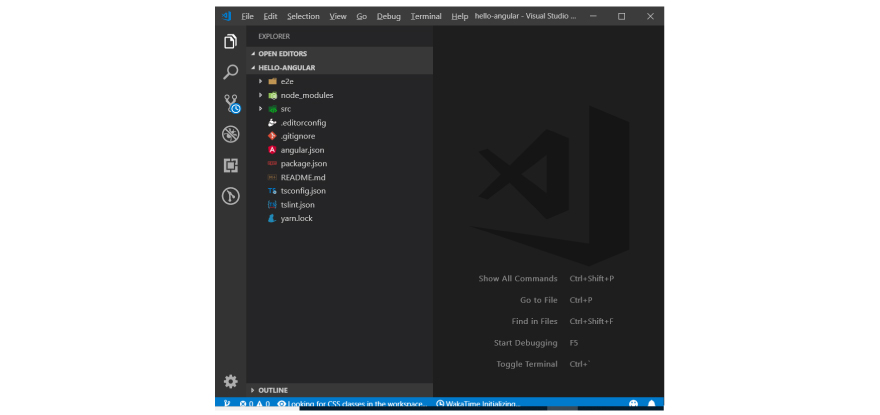Screen dimensions: 880x415
Task: Open the Help menu
Action: [x=460, y=16]
